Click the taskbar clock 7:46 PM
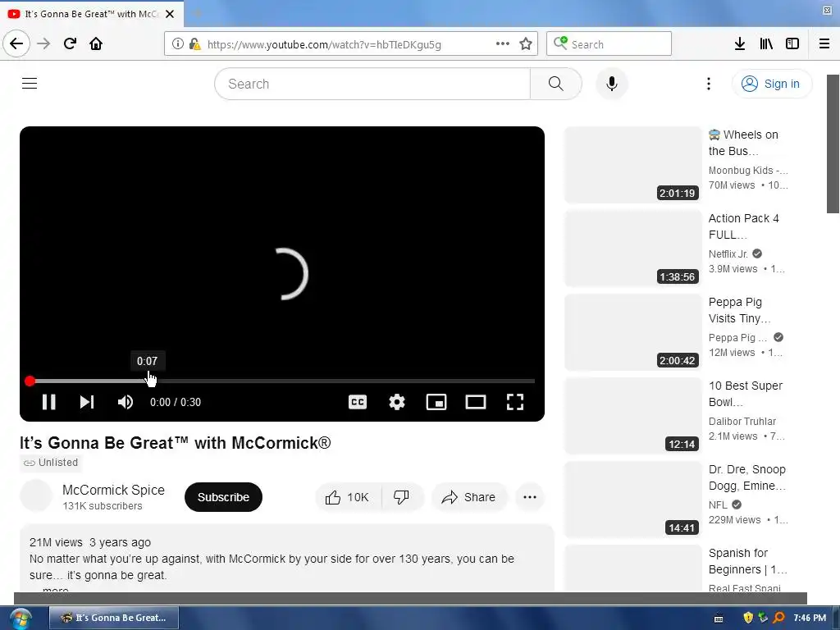This screenshot has width=840, height=630. (x=810, y=618)
